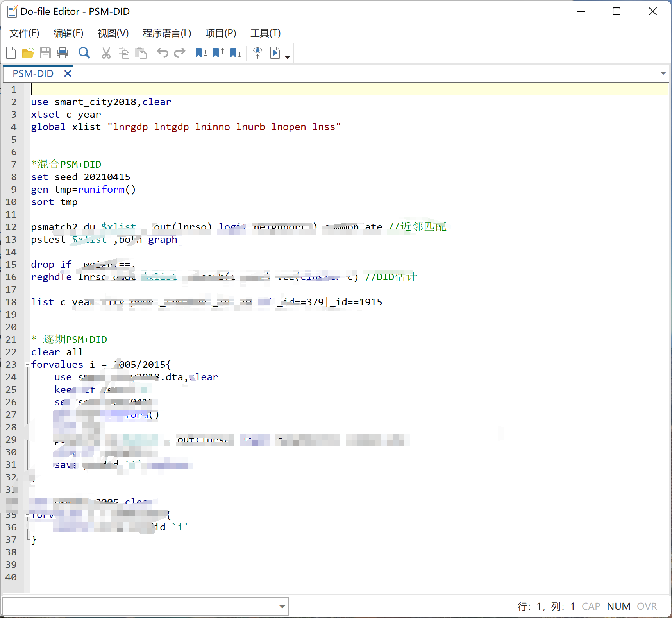
Task: Click the Open folder icon
Action: [28, 53]
